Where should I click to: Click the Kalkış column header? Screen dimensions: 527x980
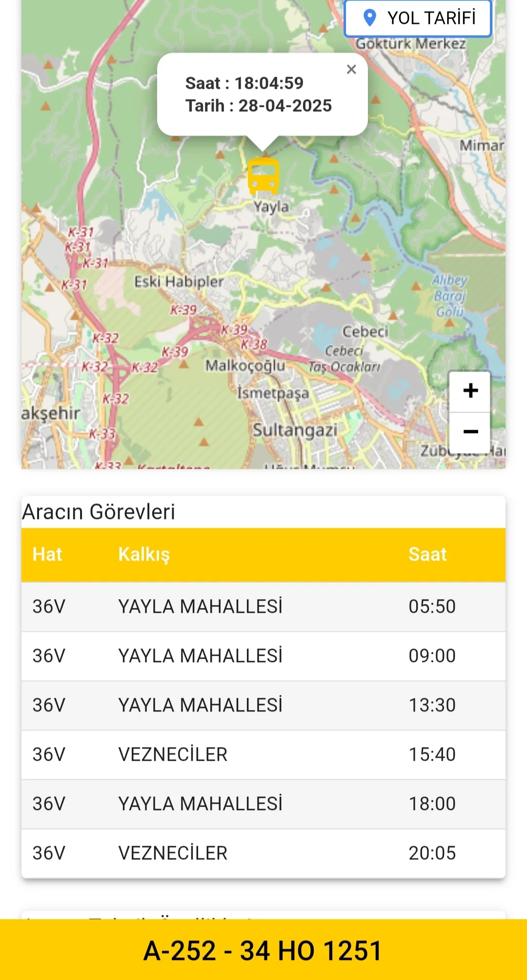pyautogui.click(x=144, y=554)
